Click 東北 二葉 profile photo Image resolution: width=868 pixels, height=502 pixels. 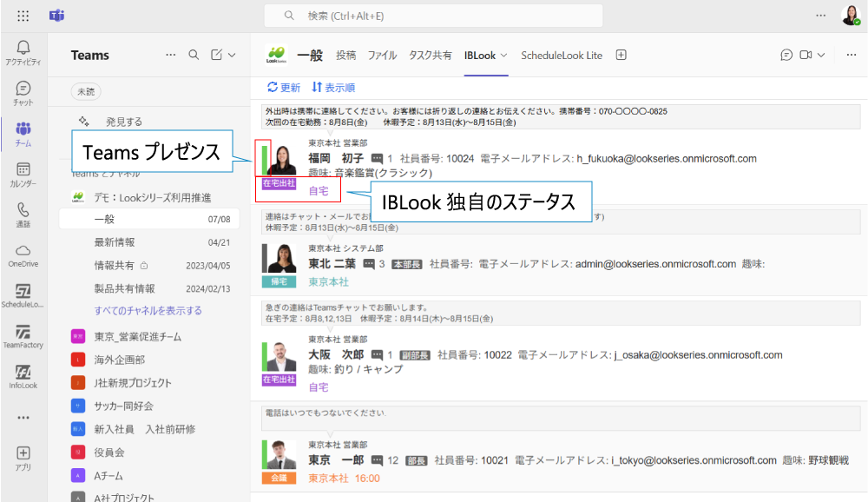tap(282, 258)
